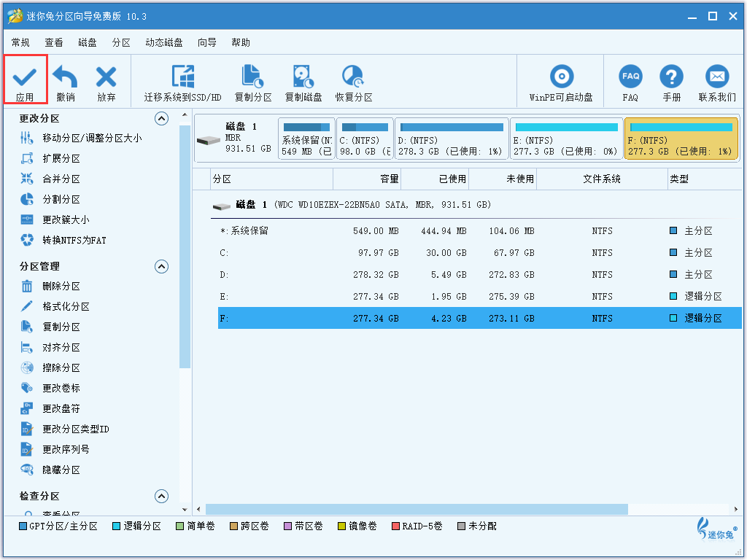Click the 容量 column header

pyautogui.click(x=367, y=179)
